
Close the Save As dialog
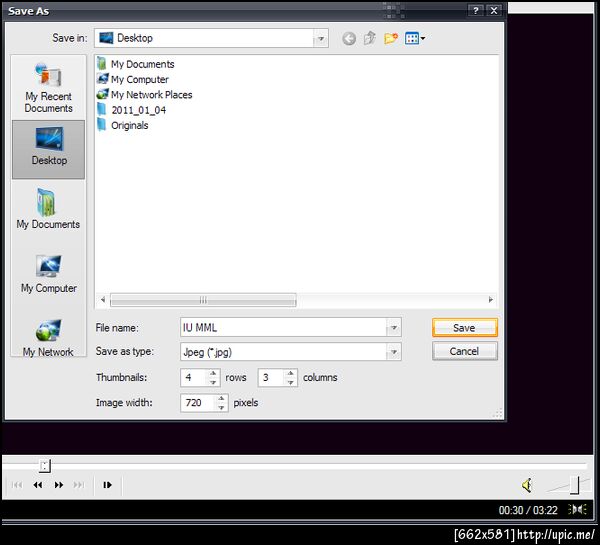point(494,11)
